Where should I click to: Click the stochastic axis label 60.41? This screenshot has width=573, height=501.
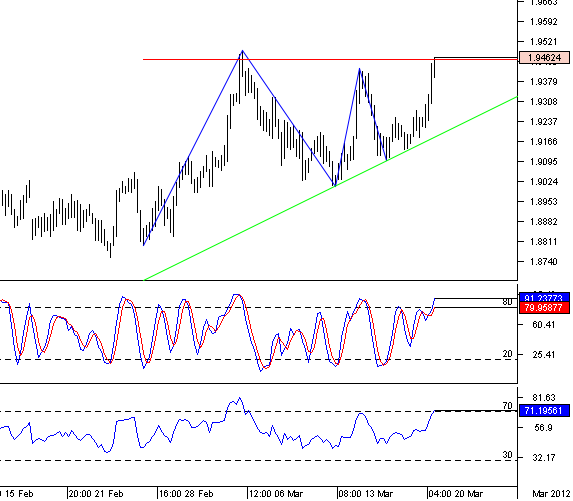click(x=544, y=324)
